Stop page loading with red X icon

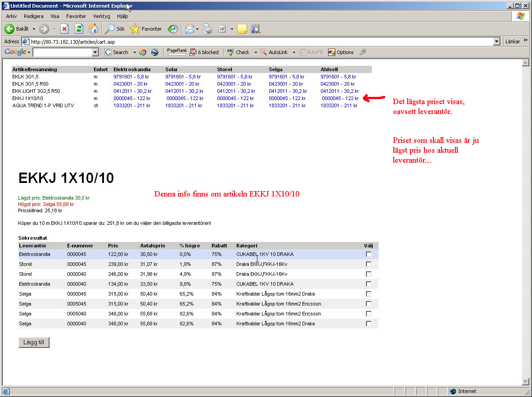tap(64, 29)
